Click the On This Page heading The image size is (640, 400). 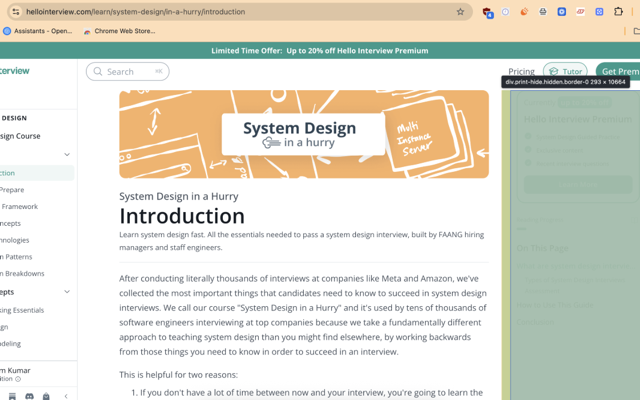click(x=542, y=248)
